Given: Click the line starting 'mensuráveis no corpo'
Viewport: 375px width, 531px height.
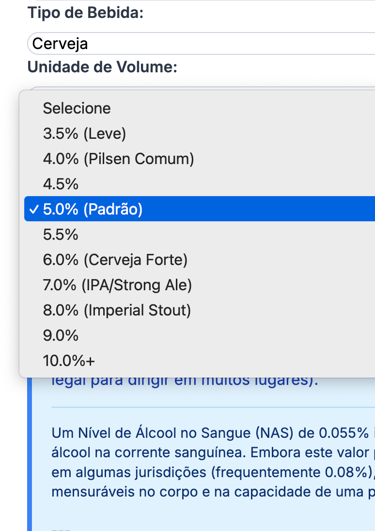Looking at the screenshot, I should point(213,492).
